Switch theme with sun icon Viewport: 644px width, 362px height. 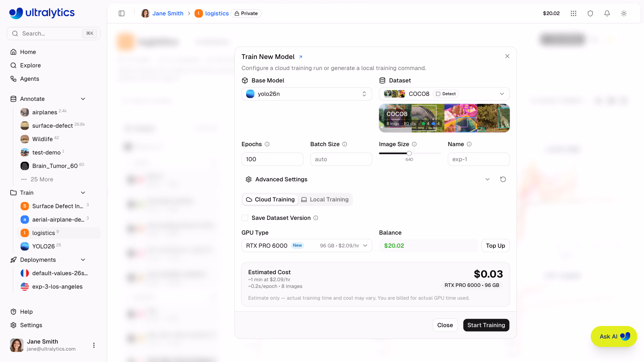(x=624, y=13)
